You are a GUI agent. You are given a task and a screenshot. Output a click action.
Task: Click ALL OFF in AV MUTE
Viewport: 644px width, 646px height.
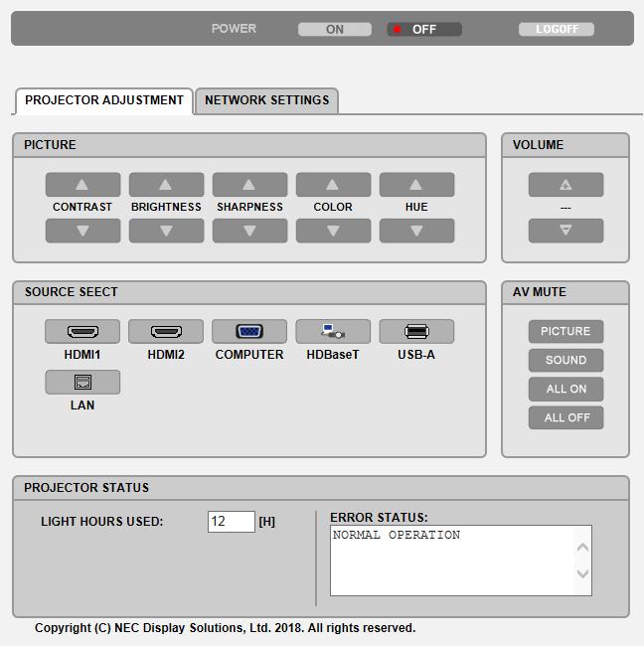(x=565, y=417)
